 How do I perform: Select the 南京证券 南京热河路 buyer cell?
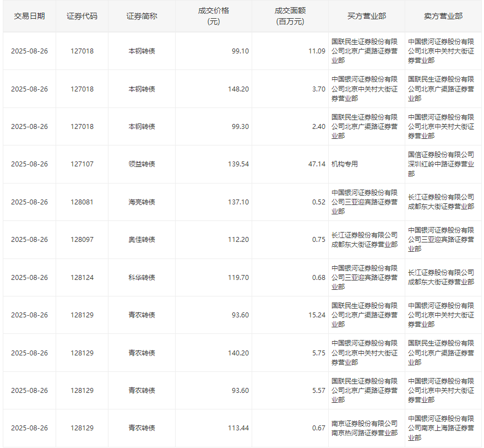click(364, 428)
